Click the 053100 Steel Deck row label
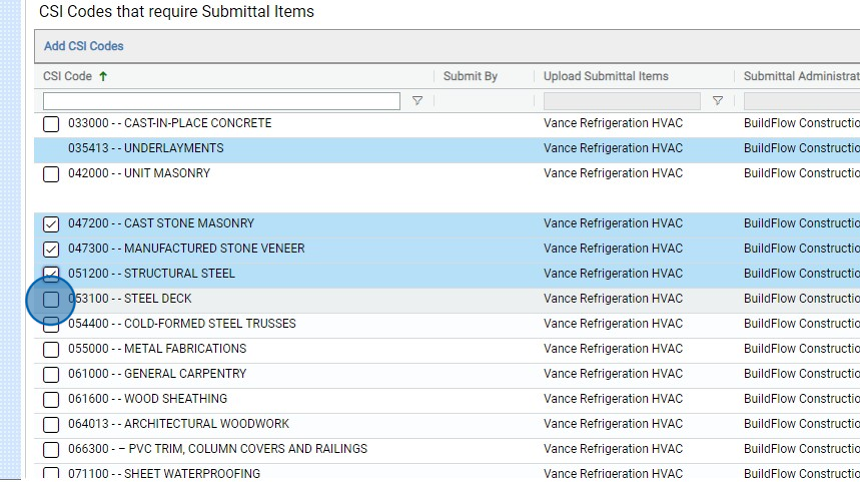This screenshot has width=860, height=482. point(130,299)
